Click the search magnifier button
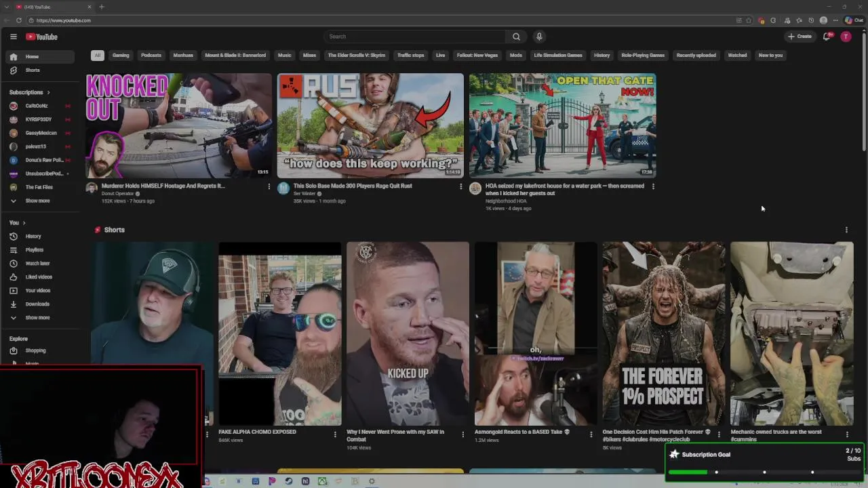 516,37
